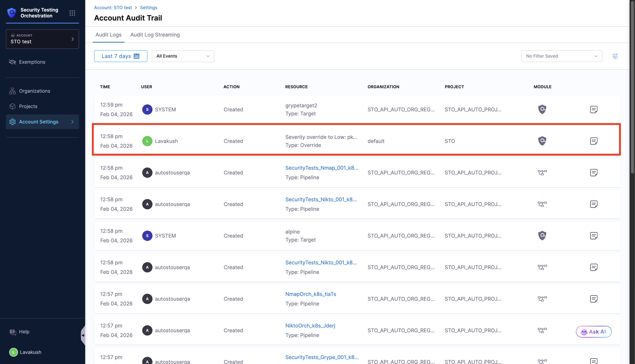Open the module switcher grid icon
The width and height of the screenshot is (635, 364).
click(x=72, y=13)
